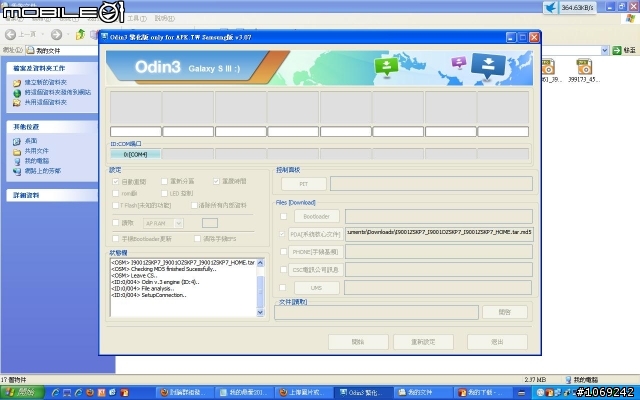The image size is (640, 400).
Task: Open 工具(T) menu in Explorer
Action: pyautogui.click(x=137, y=18)
